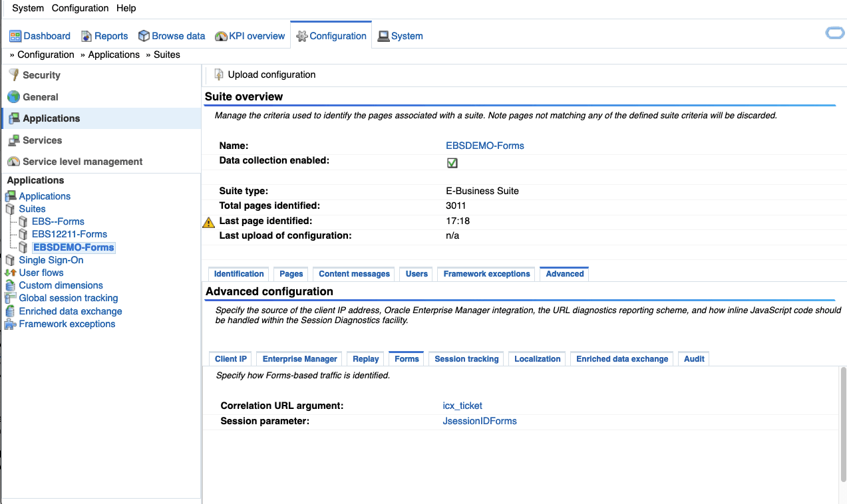Click the Custom dimensions icon
This screenshot has height=504, width=847.
tap(10, 285)
